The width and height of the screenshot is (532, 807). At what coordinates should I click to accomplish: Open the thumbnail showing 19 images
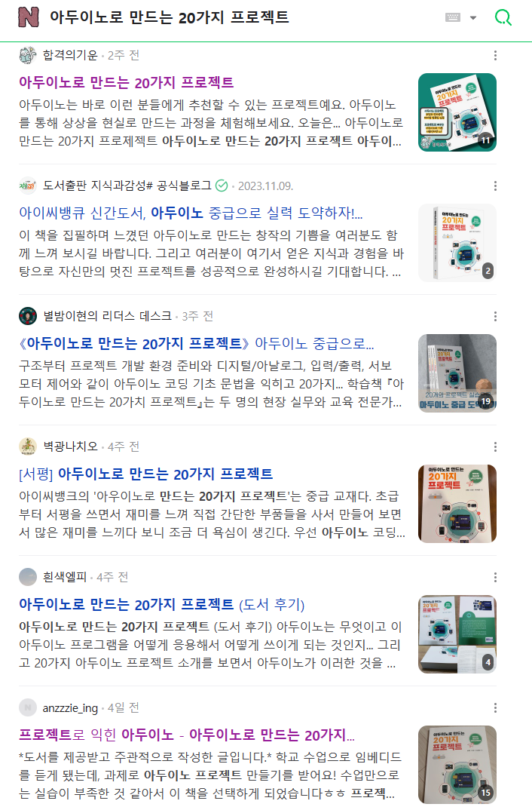457,373
